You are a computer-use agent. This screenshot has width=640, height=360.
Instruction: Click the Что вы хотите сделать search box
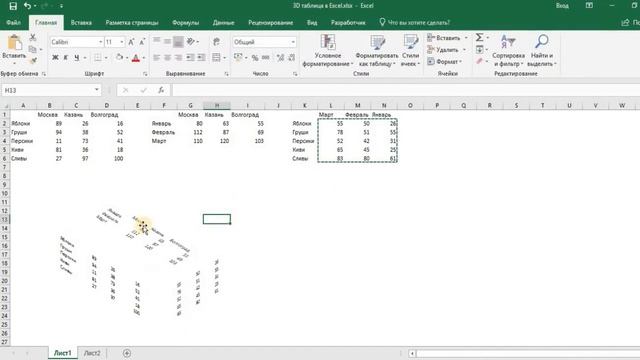click(414, 23)
